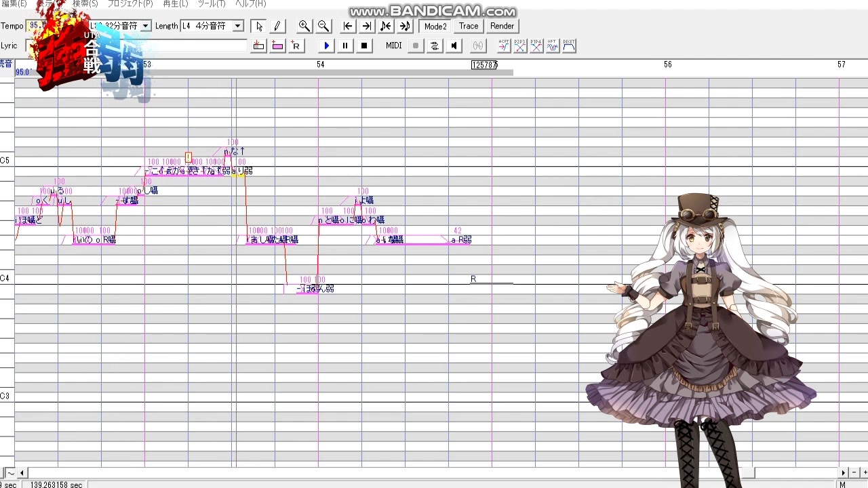Zoom out with magnifier minus icon
Screen dimensions: 868x488
coord(323,26)
